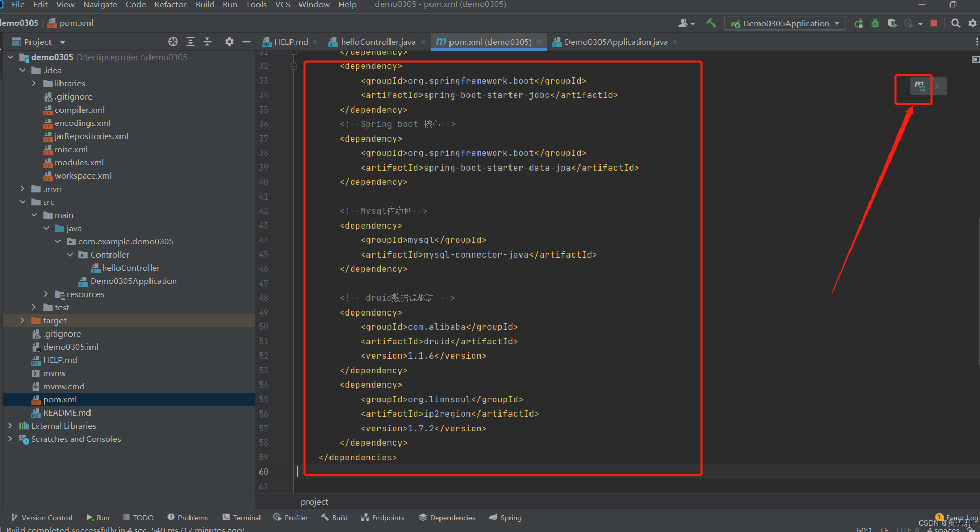Expand External Libraries node
Screen dimensions: 980x532
[x=11, y=426]
